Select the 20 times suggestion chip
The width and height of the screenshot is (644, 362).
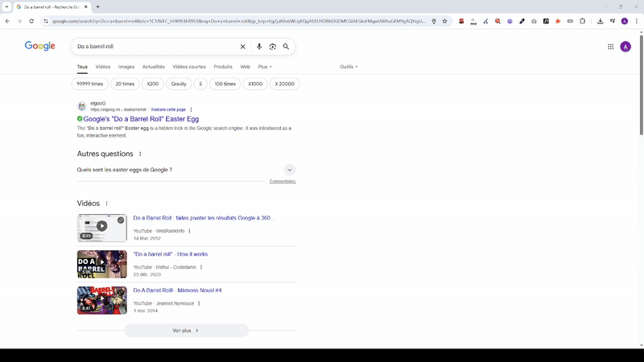(125, 84)
